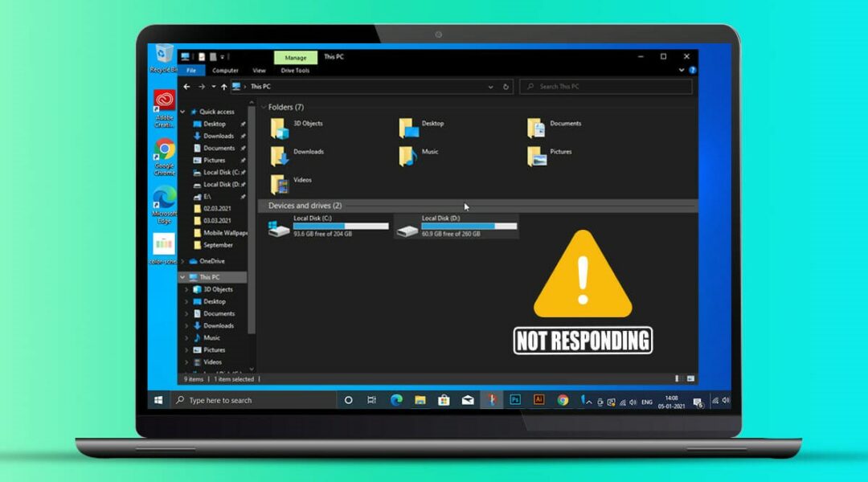Screen dimensions: 868x482
Task: Open Customize Quick Access Toolbar dropdown
Action: tap(223, 57)
